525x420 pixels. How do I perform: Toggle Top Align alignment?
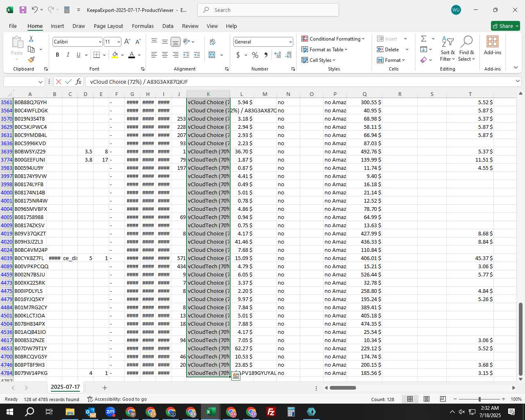pos(154,42)
